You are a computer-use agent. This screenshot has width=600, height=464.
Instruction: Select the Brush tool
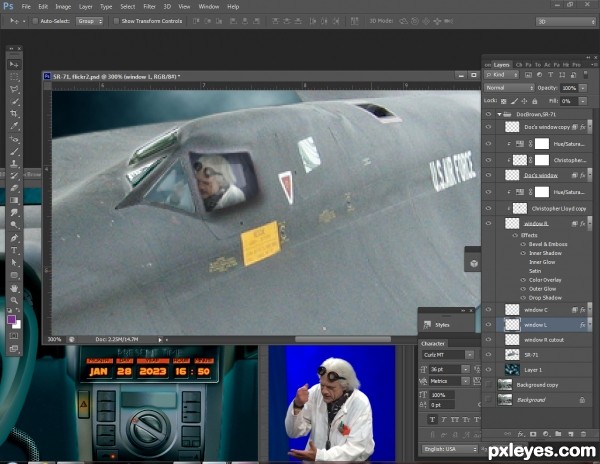point(14,151)
